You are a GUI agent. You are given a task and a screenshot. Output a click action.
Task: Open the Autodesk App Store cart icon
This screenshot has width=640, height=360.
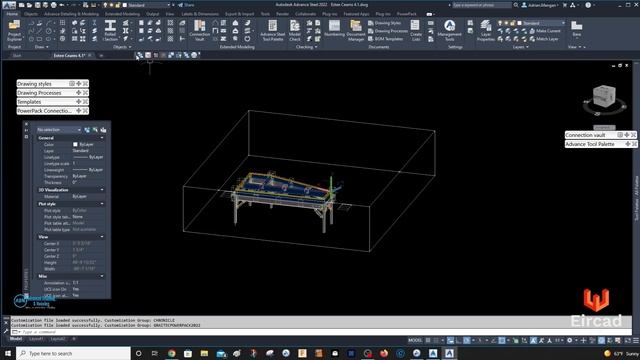click(565, 5)
